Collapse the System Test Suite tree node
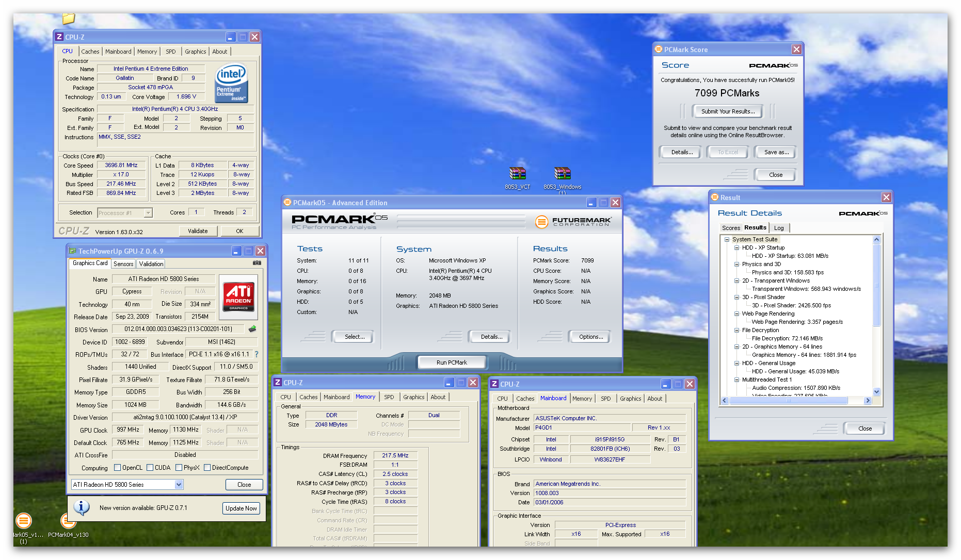The height and width of the screenshot is (560, 961). [727, 239]
